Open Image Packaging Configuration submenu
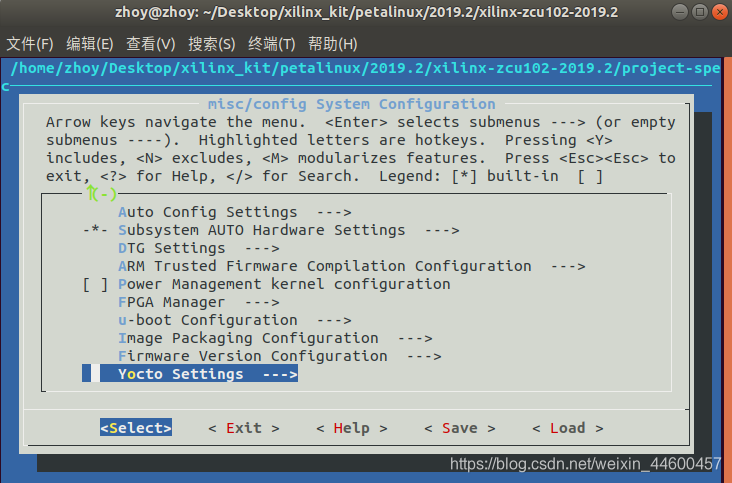 (275, 338)
